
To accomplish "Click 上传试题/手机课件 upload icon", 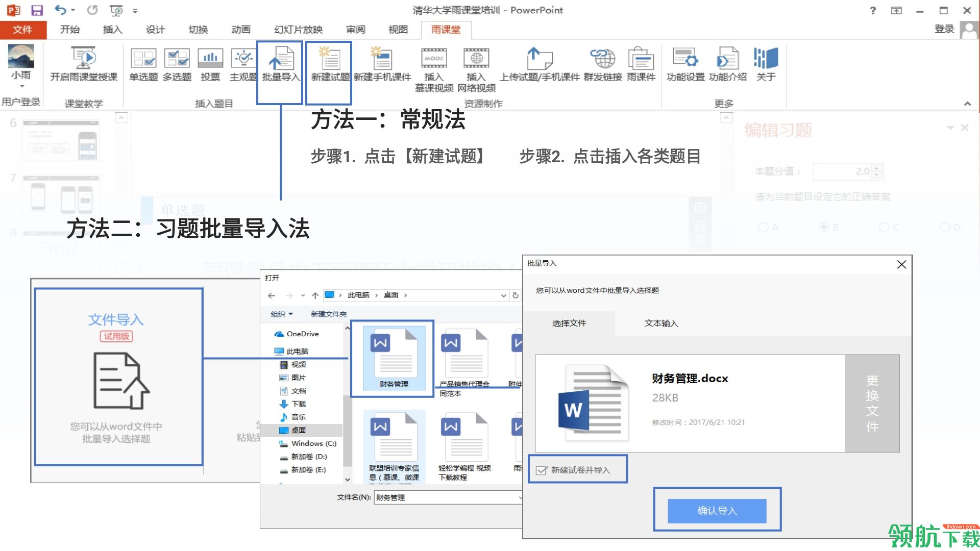I will (x=540, y=64).
